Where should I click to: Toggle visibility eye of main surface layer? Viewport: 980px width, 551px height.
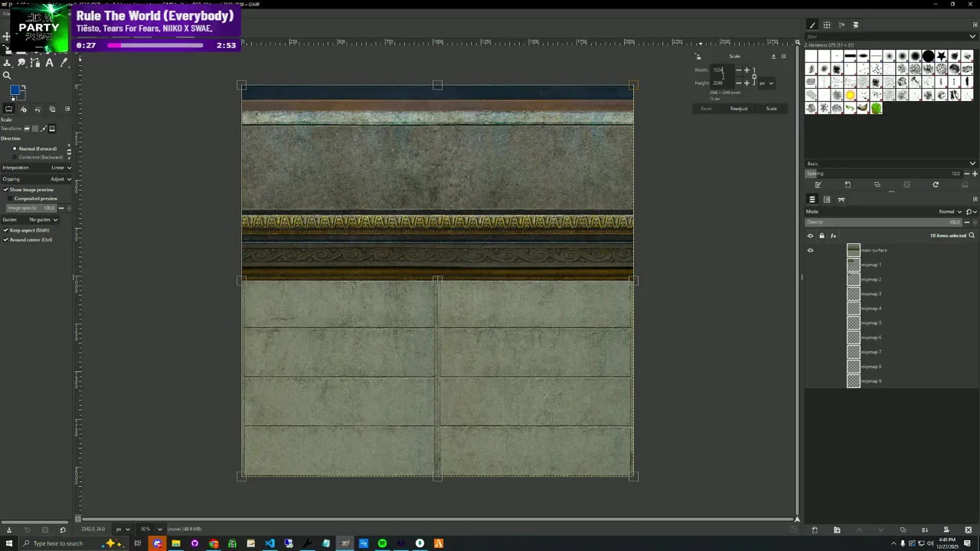tap(810, 250)
